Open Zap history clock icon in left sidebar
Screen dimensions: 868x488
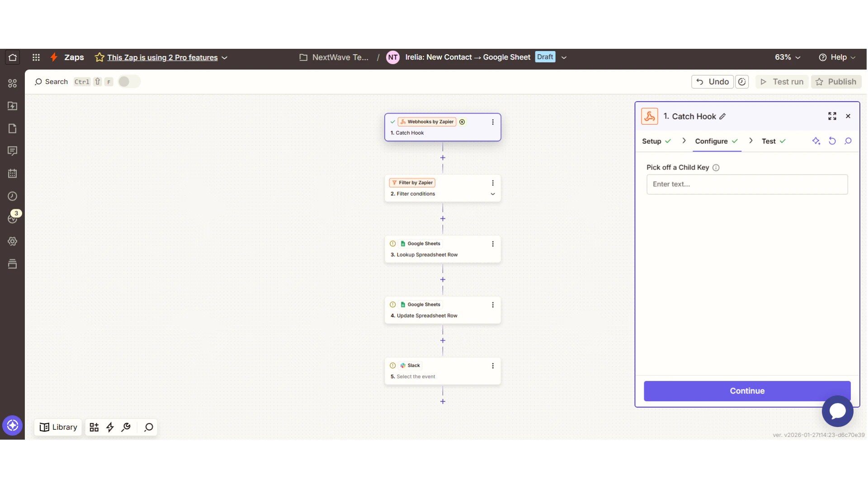[12, 196]
